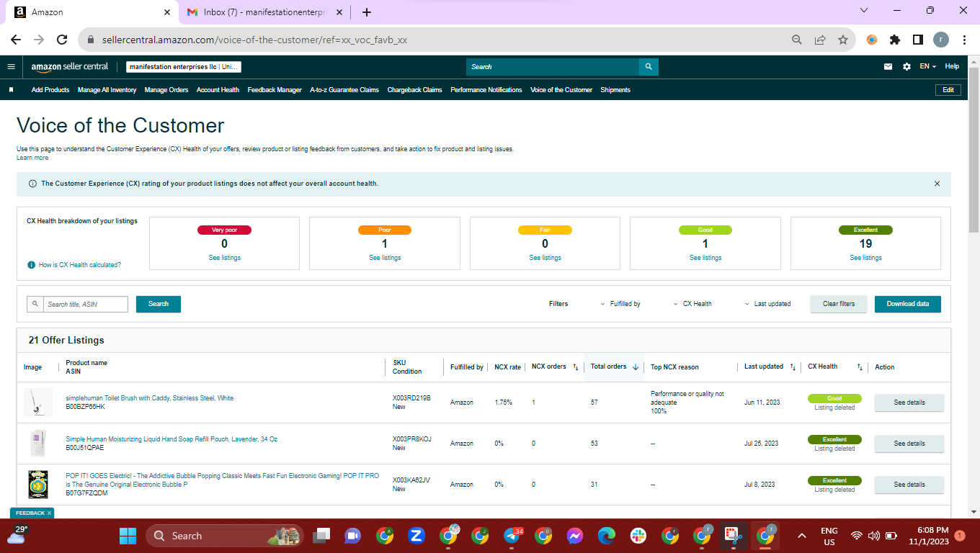Click Download data
The width and height of the screenshot is (980, 553).
[908, 304]
